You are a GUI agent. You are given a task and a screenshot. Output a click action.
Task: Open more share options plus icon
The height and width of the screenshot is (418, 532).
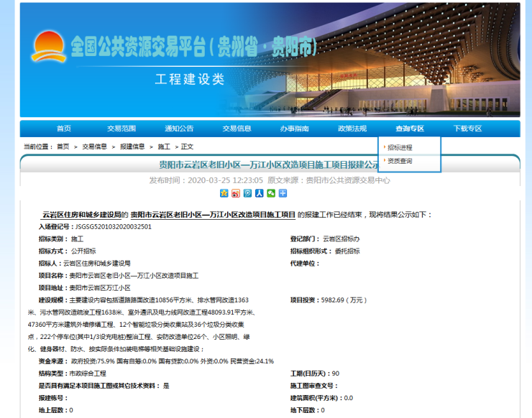point(283,193)
